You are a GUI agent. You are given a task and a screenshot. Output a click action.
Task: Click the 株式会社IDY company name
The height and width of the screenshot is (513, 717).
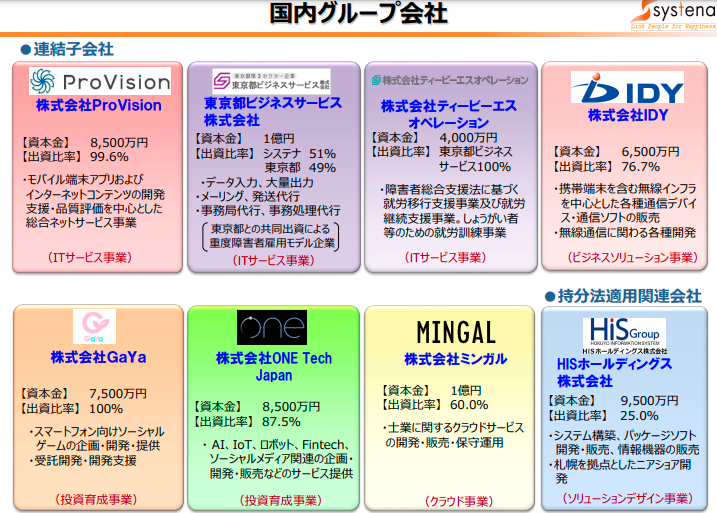tap(628, 115)
